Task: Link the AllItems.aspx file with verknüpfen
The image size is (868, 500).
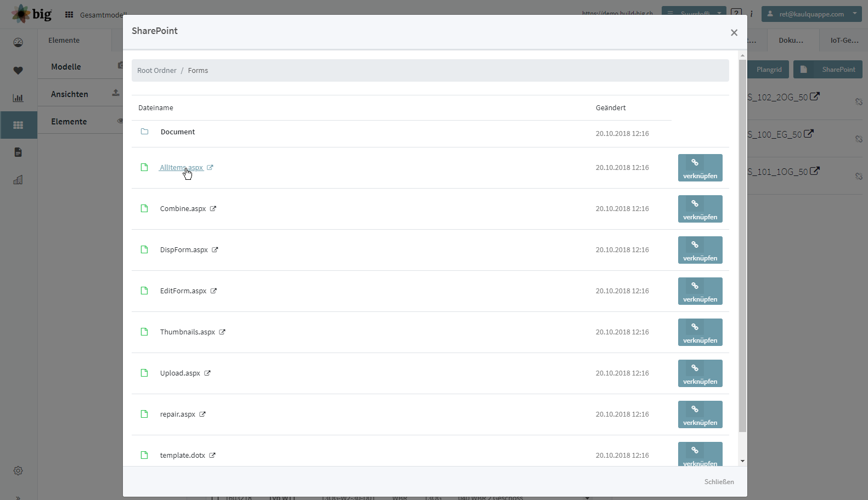Action: (x=700, y=168)
